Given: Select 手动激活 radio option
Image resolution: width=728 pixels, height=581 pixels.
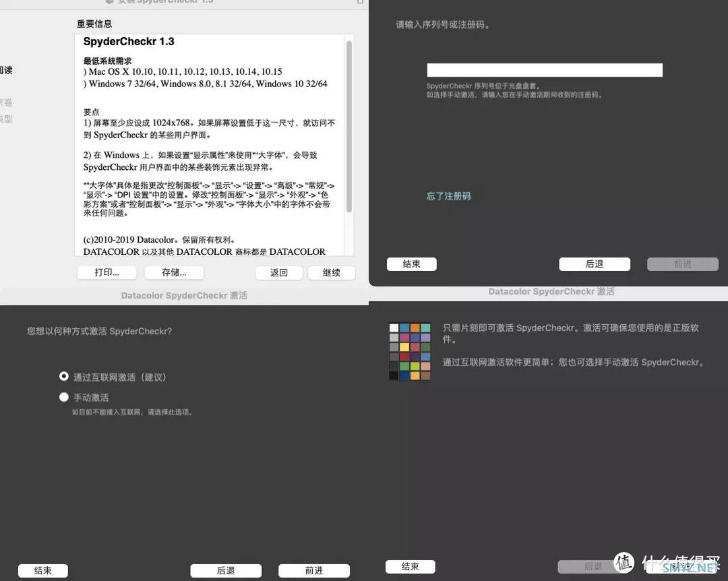Looking at the screenshot, I should coord(63,396).
